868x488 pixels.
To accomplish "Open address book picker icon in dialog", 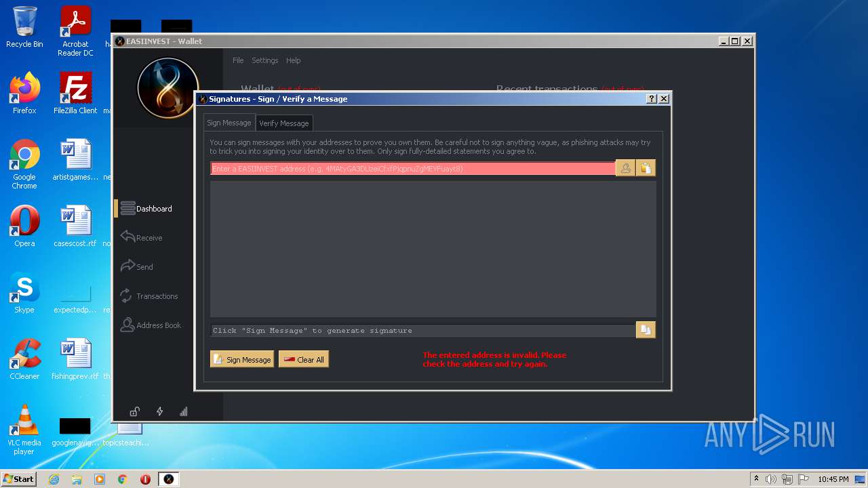I will tap(625, 168).
